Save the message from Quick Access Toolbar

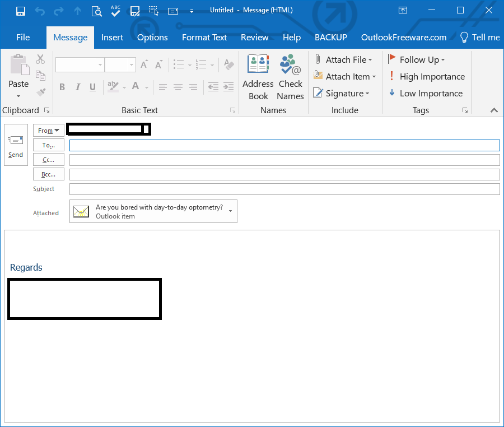click(21, 10)
